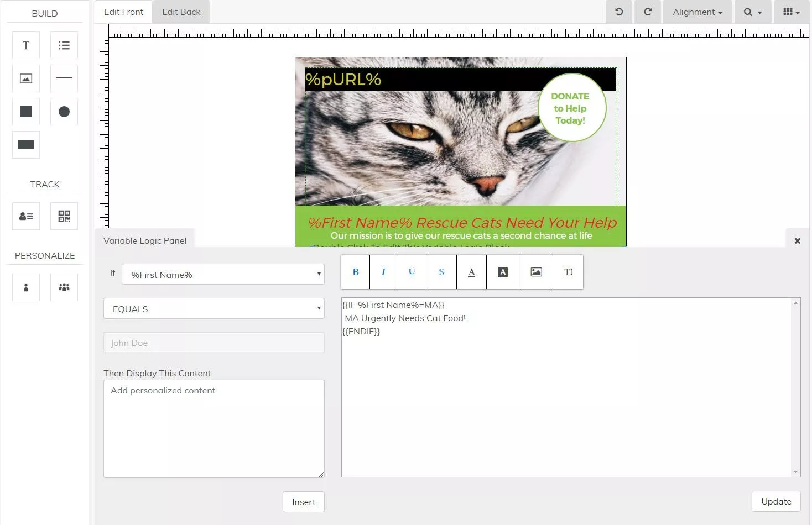This screenshot has width=812, height=525.
Task: Click the Update button
Action: pos(775,501)
